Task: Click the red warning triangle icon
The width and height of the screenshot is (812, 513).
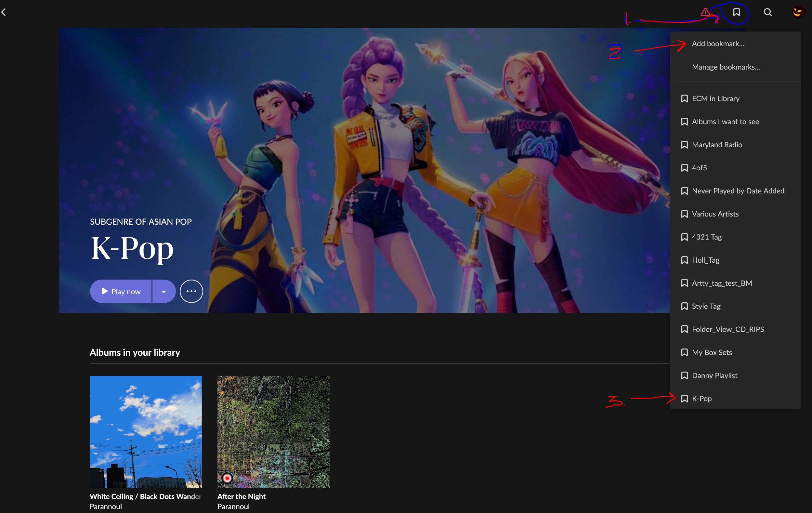Action: click(x=705, y=12)
